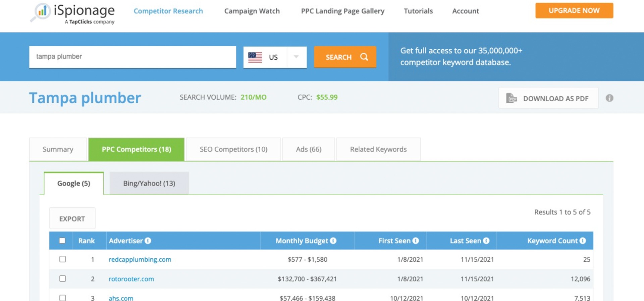Viewport: 644px width, 301px height.
Task: Select the Google (5) sub-tab
Action: pyautogui.click(x=74, y=183)
